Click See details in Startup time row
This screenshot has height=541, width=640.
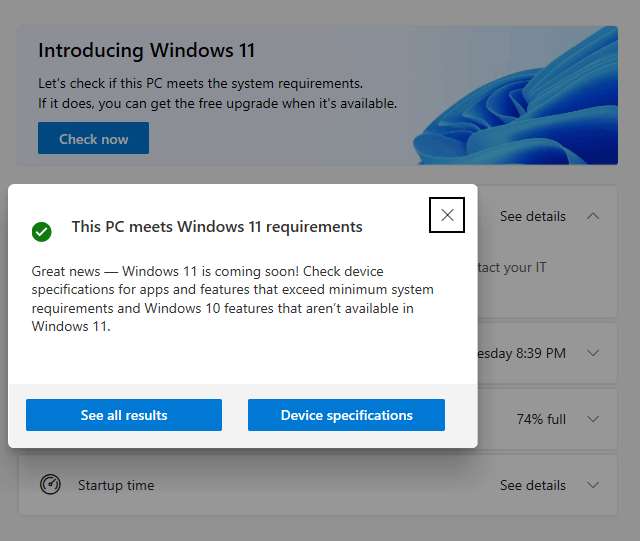click(533, 485)
